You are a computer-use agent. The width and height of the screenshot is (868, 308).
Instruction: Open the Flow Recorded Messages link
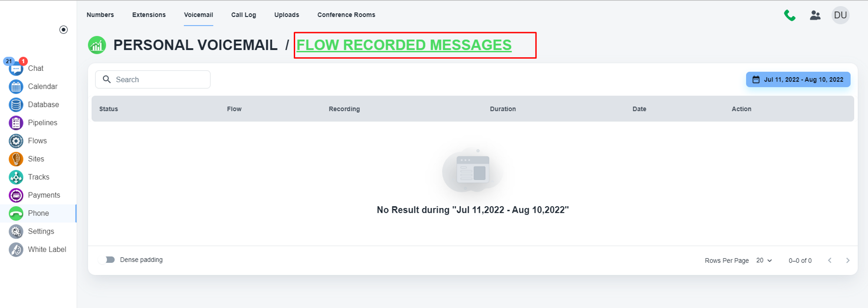(x=404, y=45)
